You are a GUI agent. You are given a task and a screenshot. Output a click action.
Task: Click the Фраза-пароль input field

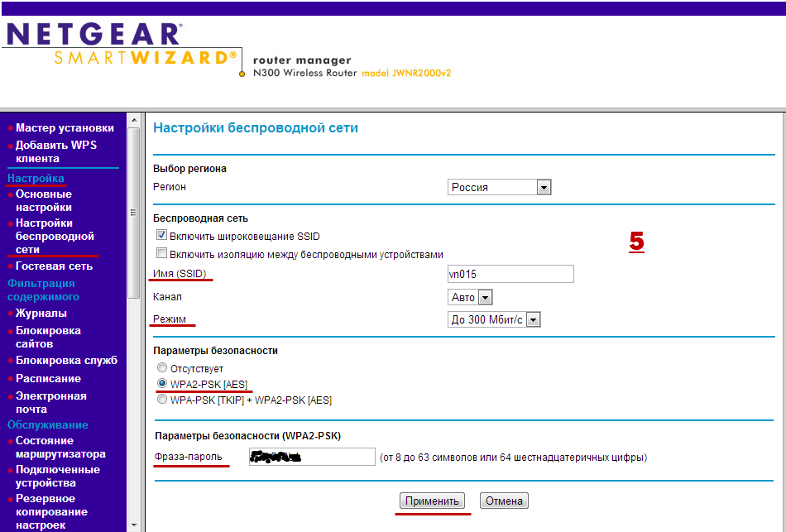312,457
